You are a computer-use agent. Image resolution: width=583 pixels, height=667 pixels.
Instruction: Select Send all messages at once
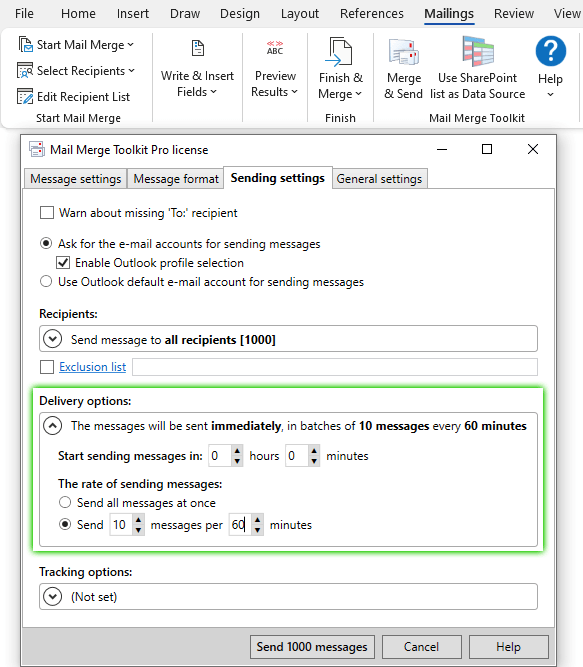click(65, 502)
